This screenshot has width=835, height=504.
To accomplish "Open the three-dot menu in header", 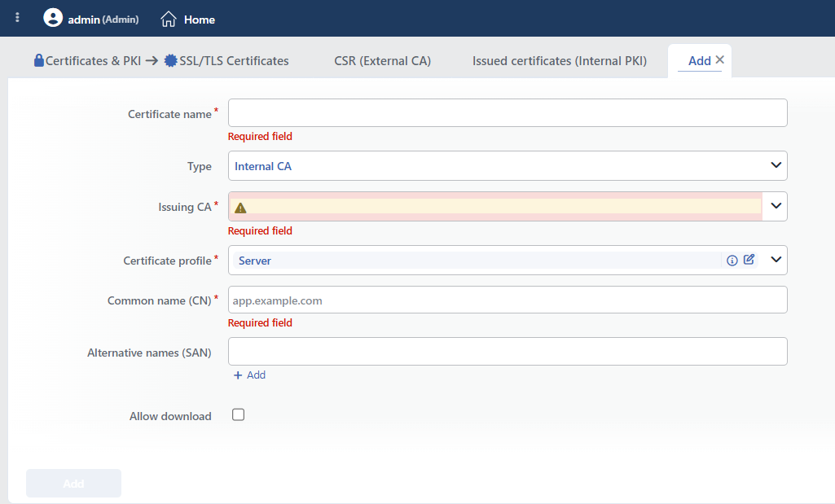I will point(18,18).
